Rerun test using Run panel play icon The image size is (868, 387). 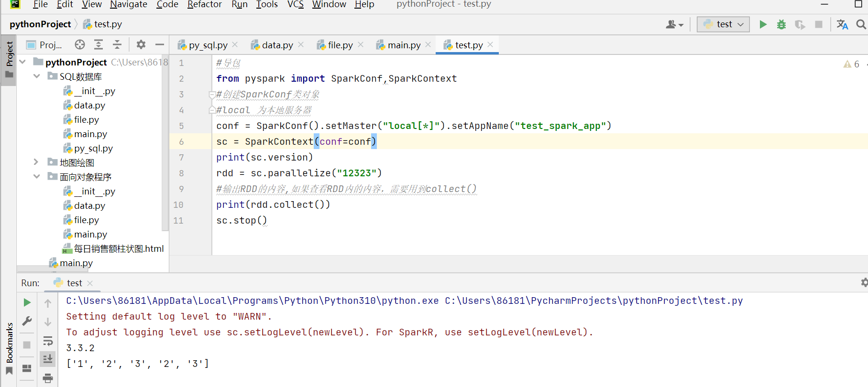tap(27, 302)
